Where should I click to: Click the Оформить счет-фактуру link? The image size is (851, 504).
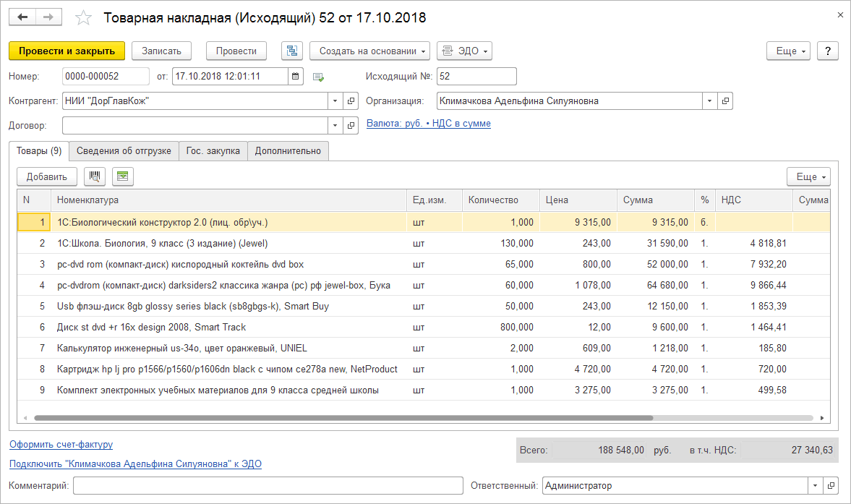click(x=61, y=445)
